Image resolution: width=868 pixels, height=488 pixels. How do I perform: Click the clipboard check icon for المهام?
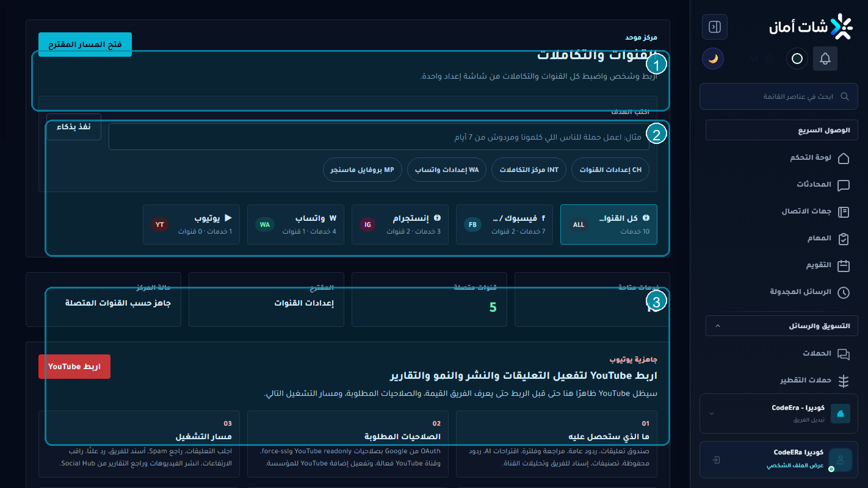(x=844, y=239)
